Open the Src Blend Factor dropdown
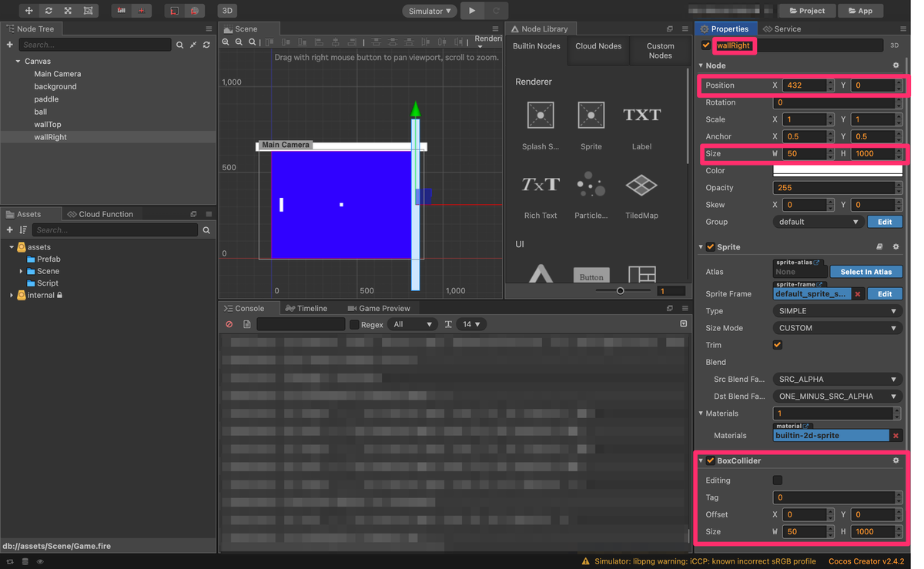The image size is (924, 569). [x=838, y=380]
